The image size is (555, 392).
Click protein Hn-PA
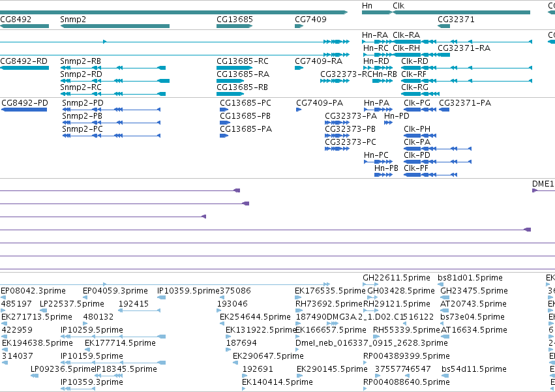point(376,103)
